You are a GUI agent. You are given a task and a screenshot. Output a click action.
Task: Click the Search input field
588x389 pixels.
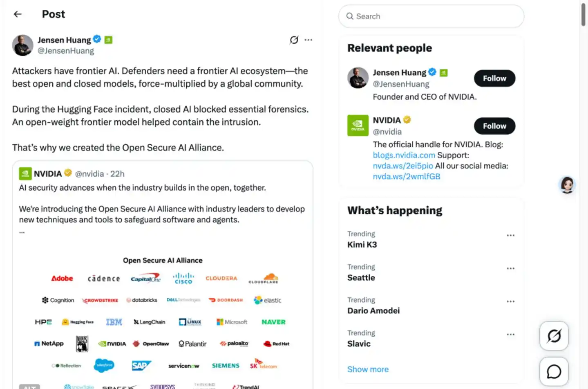coord(431,16)
